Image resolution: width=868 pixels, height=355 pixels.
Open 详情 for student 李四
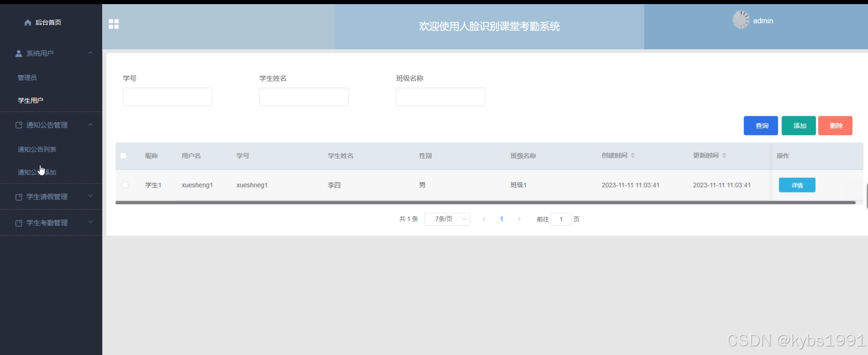[x=797, y=185]
